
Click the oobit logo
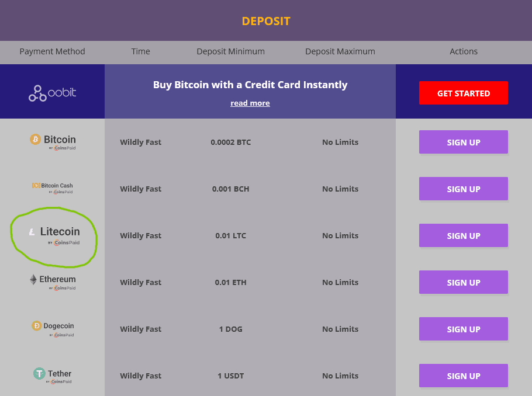pos(52,93)
